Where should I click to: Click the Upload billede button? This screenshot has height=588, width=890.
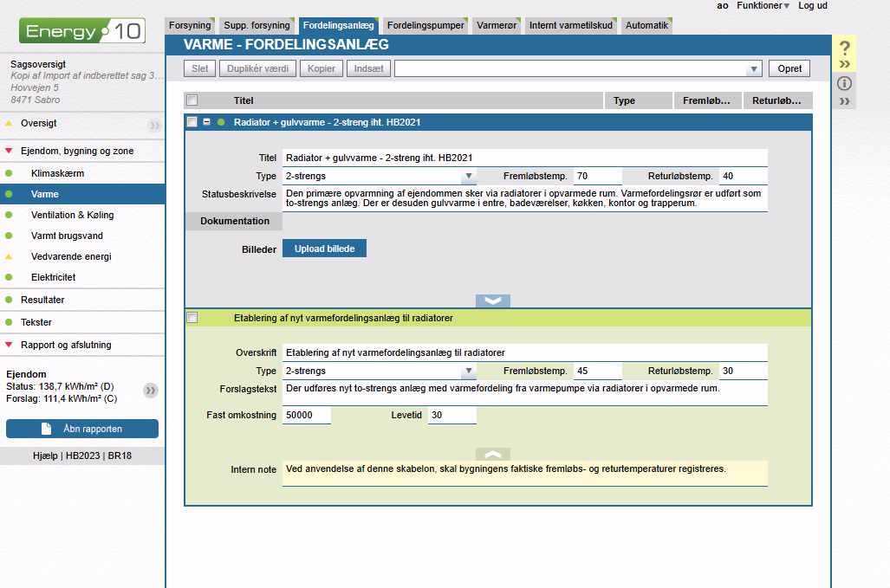(324, 249)
